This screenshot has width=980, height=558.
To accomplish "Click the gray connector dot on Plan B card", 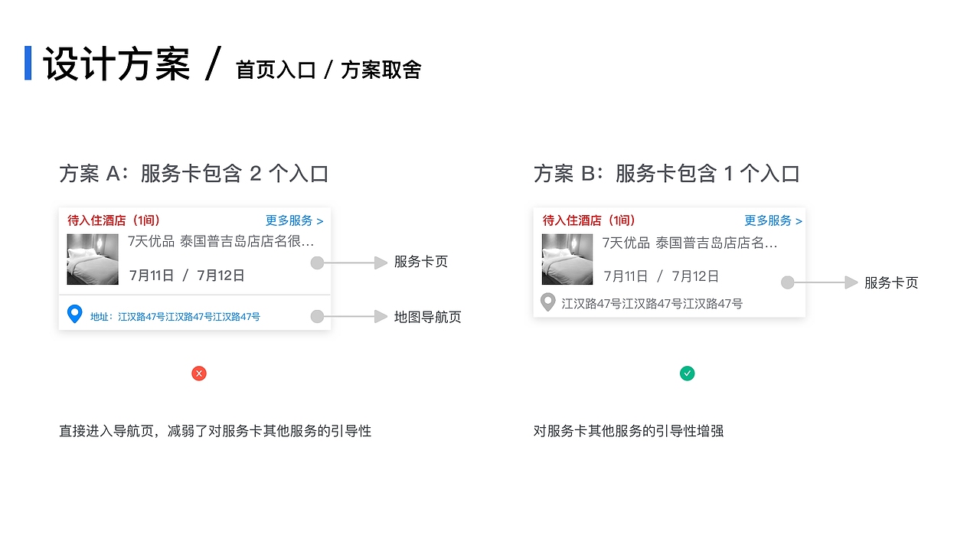I will point(787,282).
